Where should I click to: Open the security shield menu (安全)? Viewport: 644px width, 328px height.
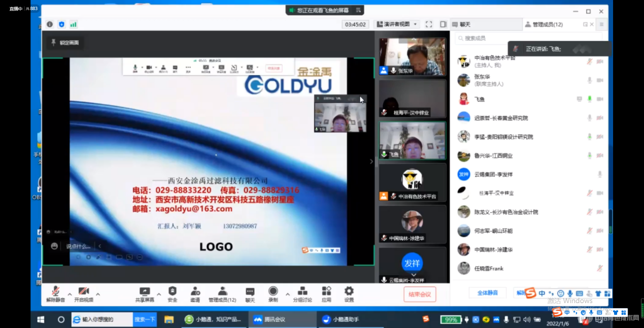tap(173, 291)
